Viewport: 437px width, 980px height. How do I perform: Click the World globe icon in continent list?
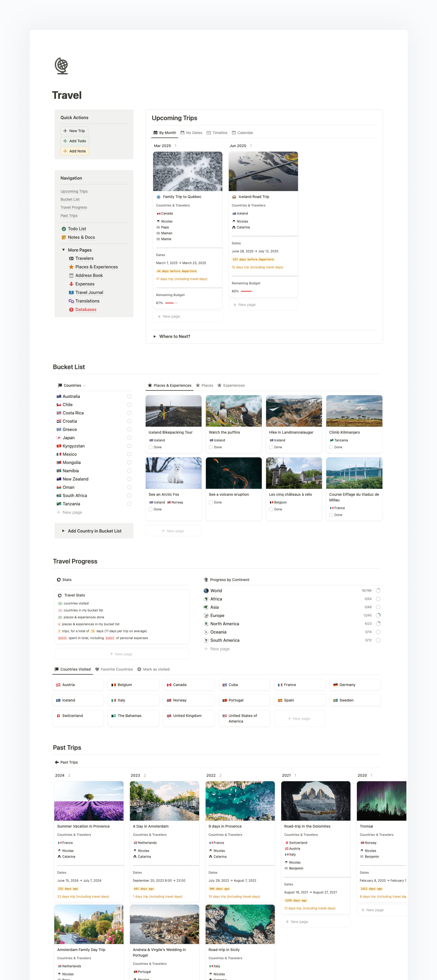coord(206,591)
